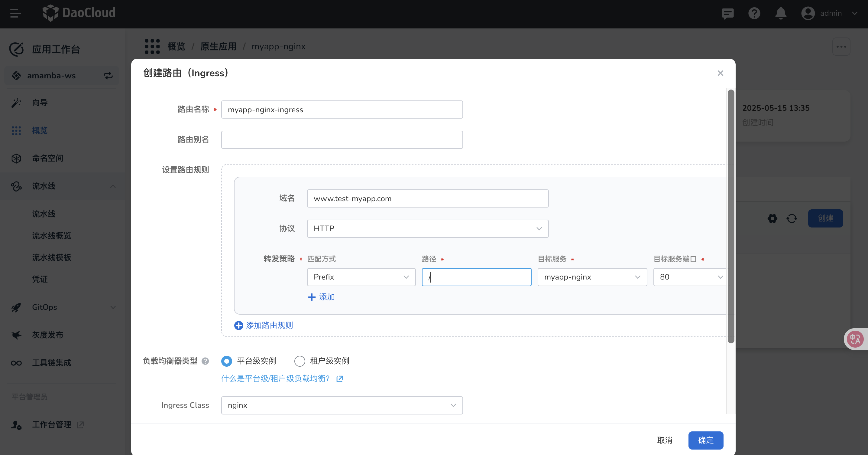Click the 确定 confirm button
The width and height of the screenshot is (868, 455).
706,440
